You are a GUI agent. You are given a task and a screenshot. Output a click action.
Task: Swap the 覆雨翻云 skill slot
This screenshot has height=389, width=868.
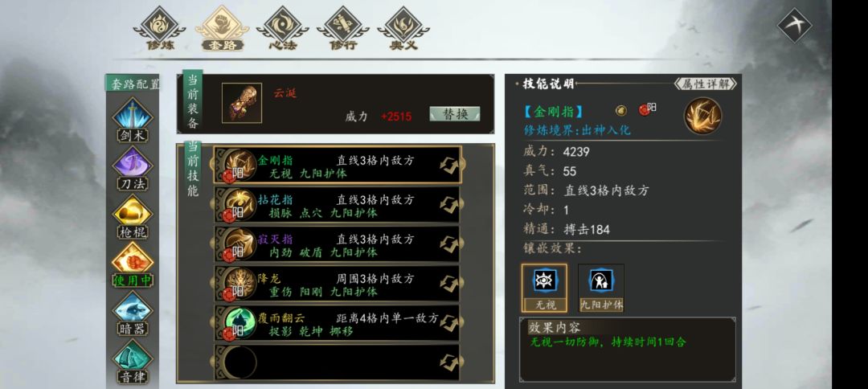click(x=449, y=323)
